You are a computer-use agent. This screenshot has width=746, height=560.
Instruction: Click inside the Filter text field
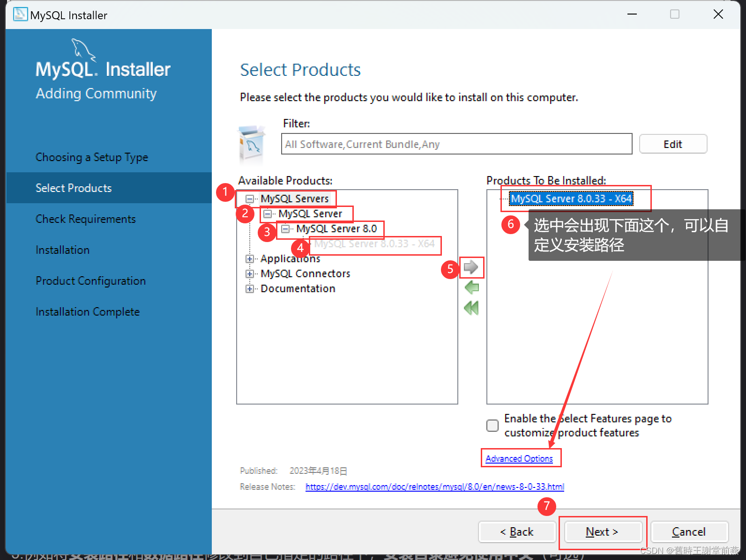point(457,144)
